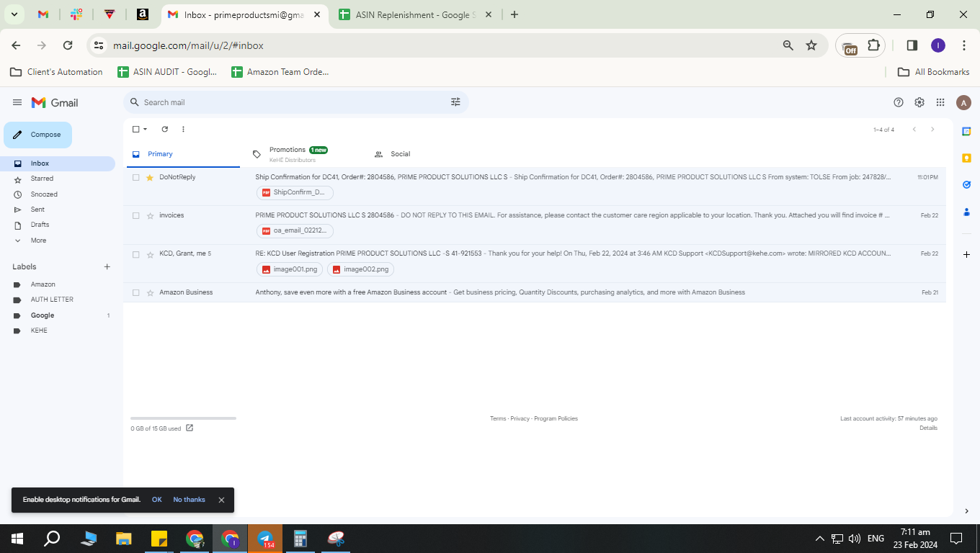
Task: Open Gmail support help icon
Action: pyautogui.click(x=899, y=102)
